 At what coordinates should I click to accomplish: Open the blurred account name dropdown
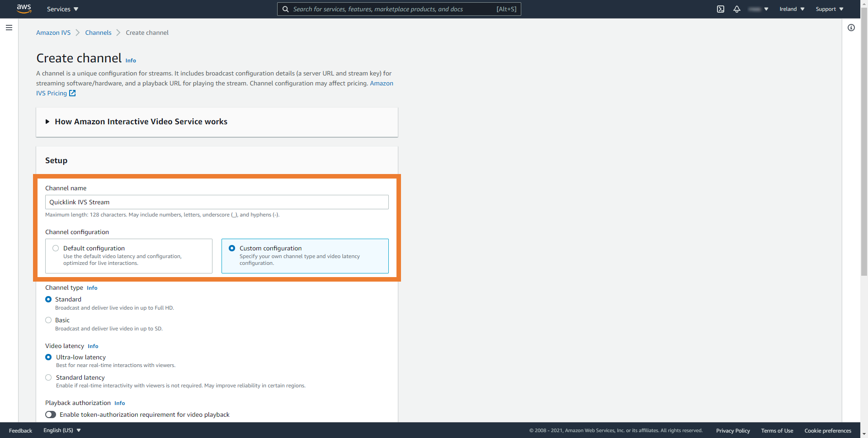758,9
